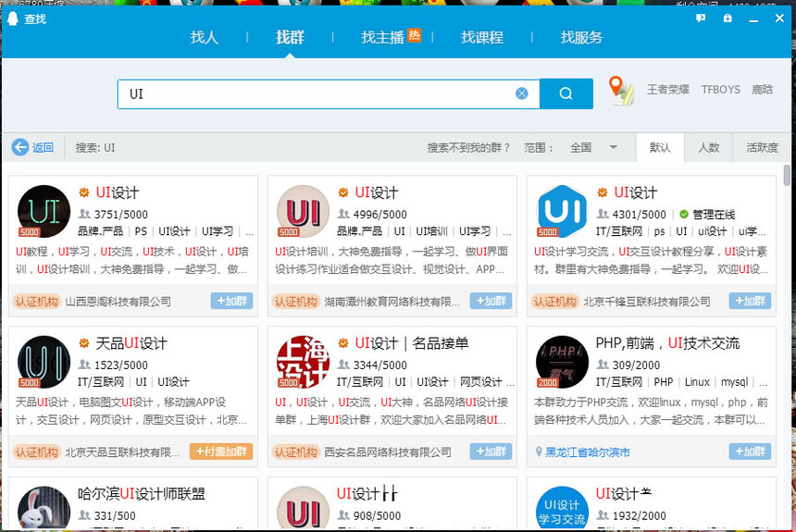
Task: Click +加群 for 北京千锋互联科技 group
Action: click(x=750, y=301)
